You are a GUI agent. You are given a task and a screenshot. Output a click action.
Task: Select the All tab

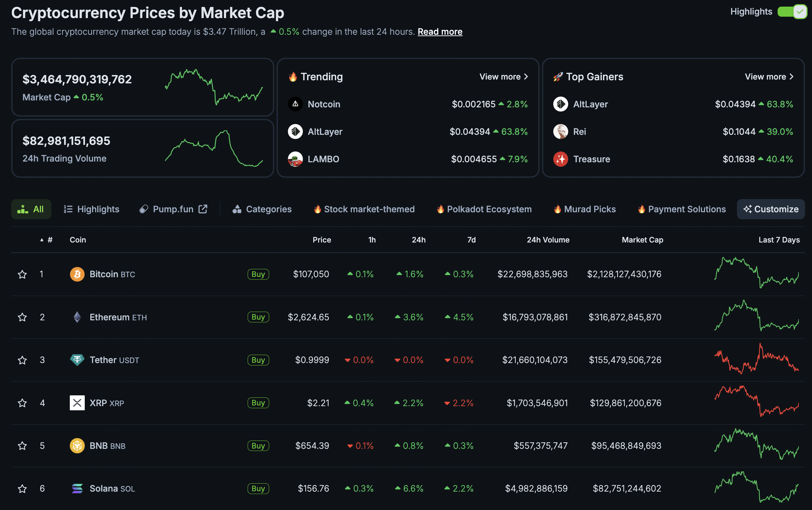click(x=31, y=209)
